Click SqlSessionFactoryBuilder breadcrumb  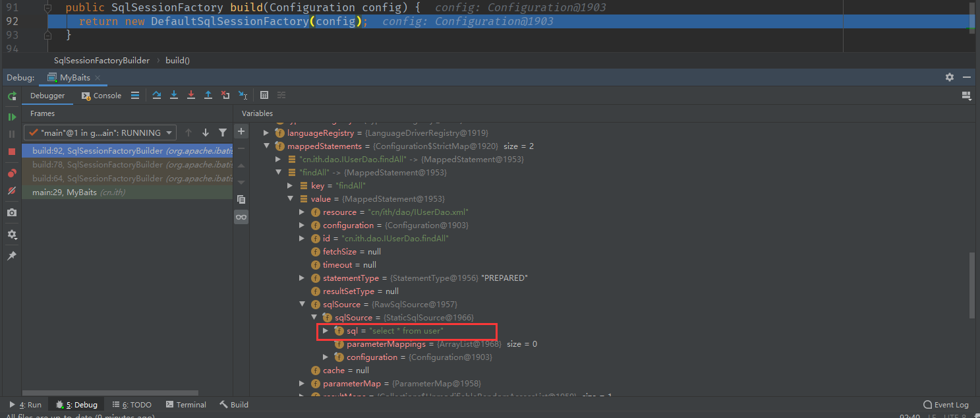point(101,60)
